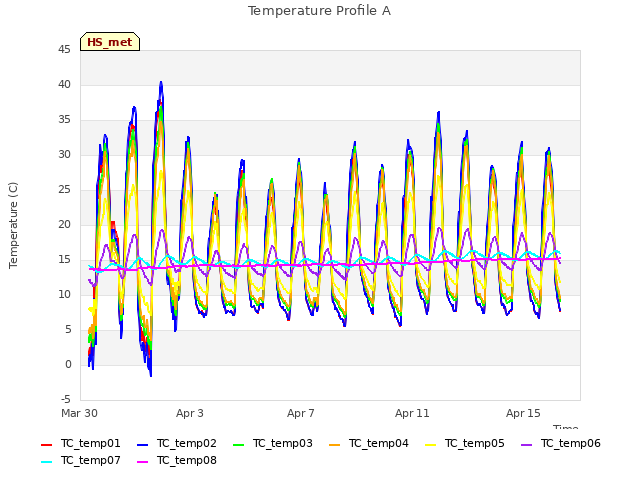
Task: Click the HS_met annotation label
Action: click(110, 42)
